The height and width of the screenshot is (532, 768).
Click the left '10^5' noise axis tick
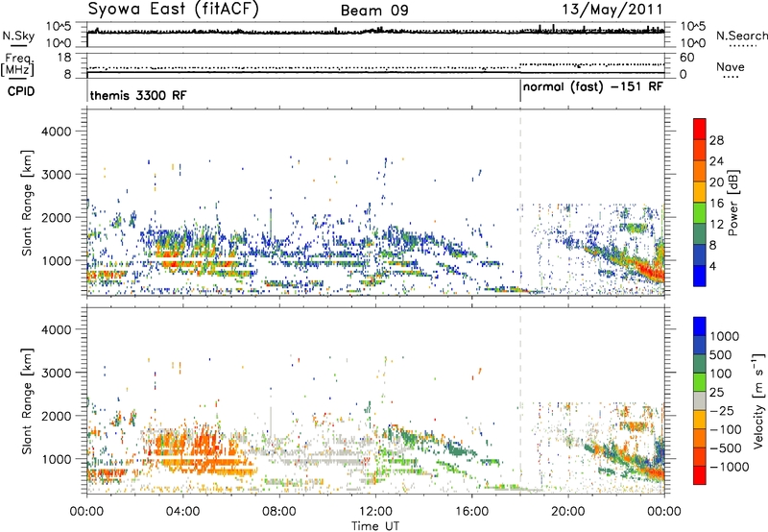[x=59, y=27]
